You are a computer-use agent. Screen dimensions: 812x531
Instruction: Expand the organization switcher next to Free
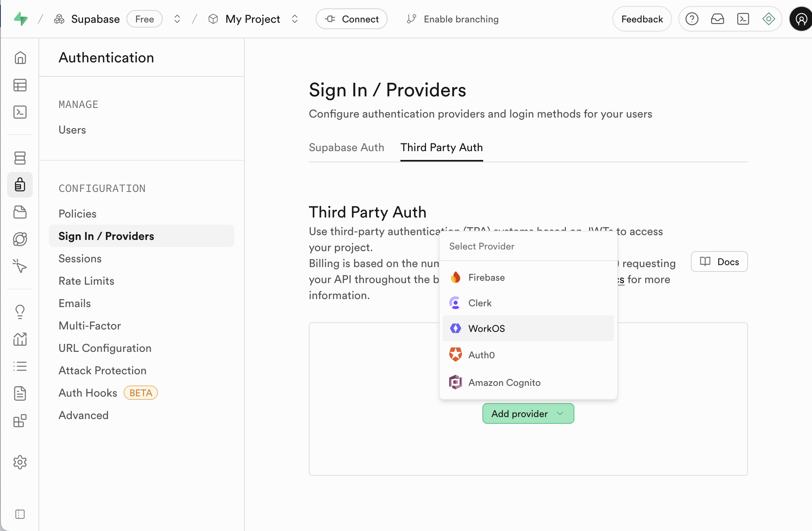pos(177,19)
